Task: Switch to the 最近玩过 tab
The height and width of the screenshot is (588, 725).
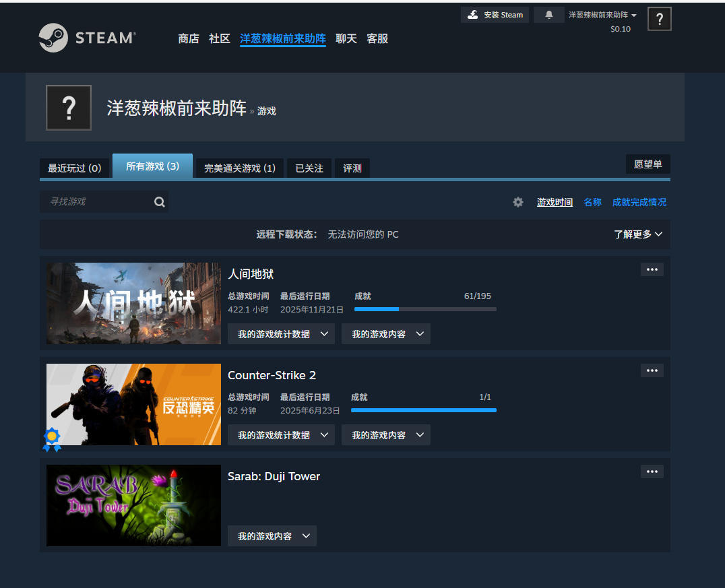Action: pyautogui.click(x=74, y=168)
